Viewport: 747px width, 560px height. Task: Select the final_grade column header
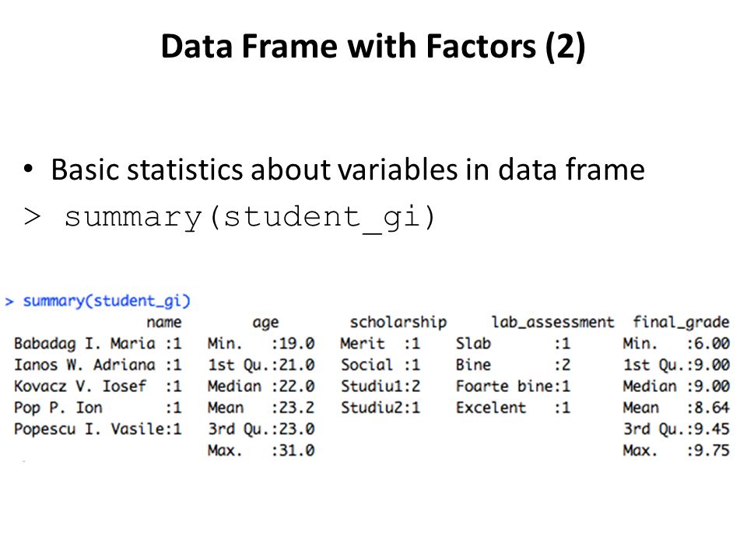(681, 322)
